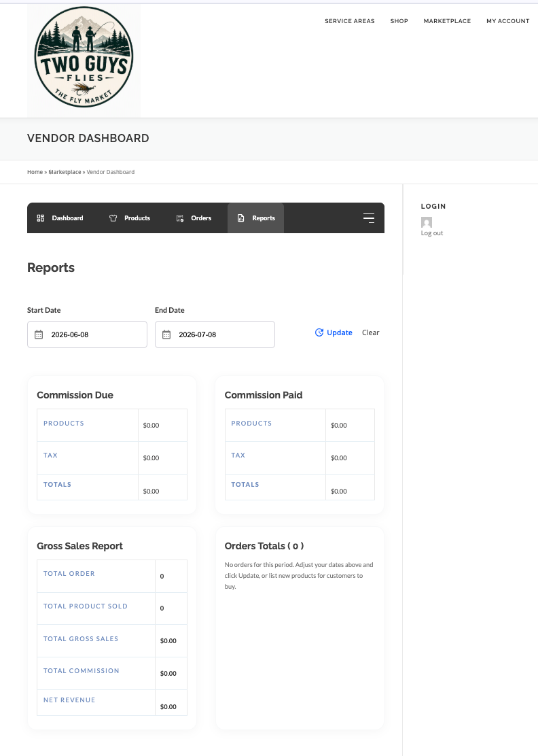Click the 'No orders for this period' message
538x756 pixels.
[299, 576]
